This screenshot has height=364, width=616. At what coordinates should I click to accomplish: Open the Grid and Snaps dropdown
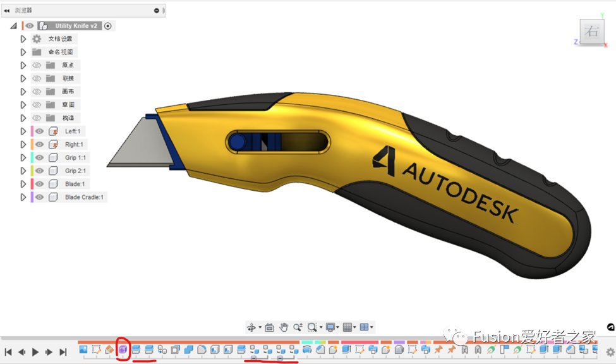(349, 327)
